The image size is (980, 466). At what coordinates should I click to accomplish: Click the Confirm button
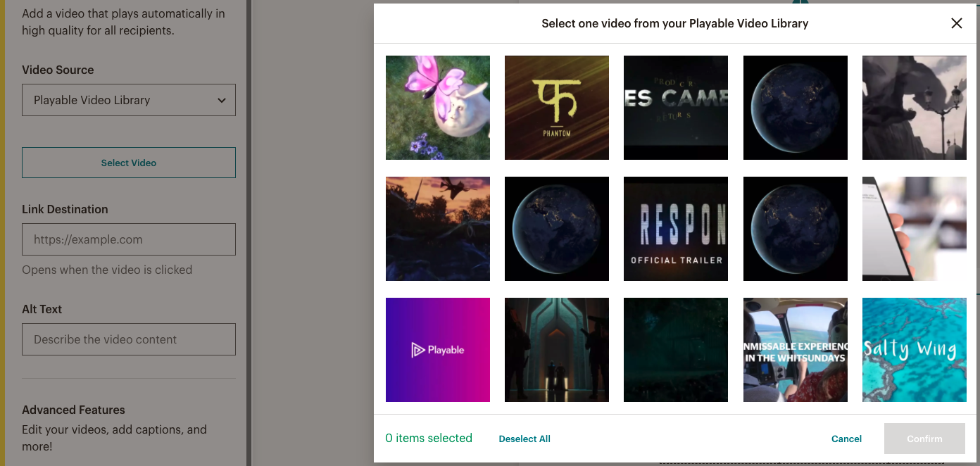(x=924, y=439)
